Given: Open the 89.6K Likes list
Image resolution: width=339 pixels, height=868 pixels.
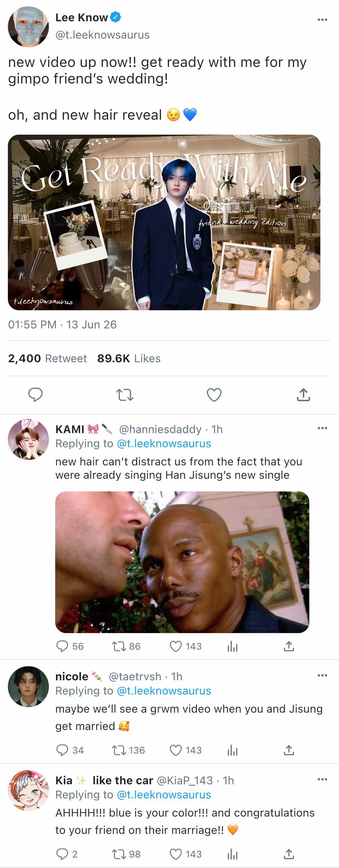Looking at the screenshot, I should [129, 358].
